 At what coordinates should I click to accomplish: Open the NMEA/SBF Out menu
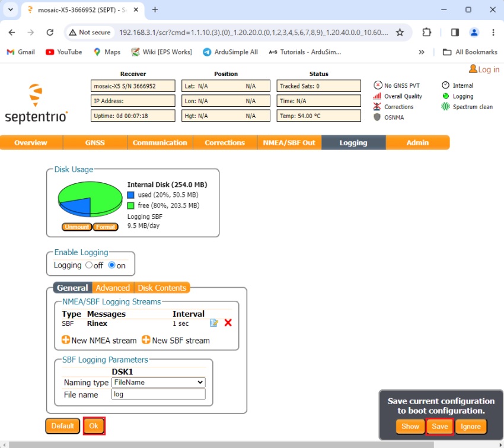tap(289, 142)
